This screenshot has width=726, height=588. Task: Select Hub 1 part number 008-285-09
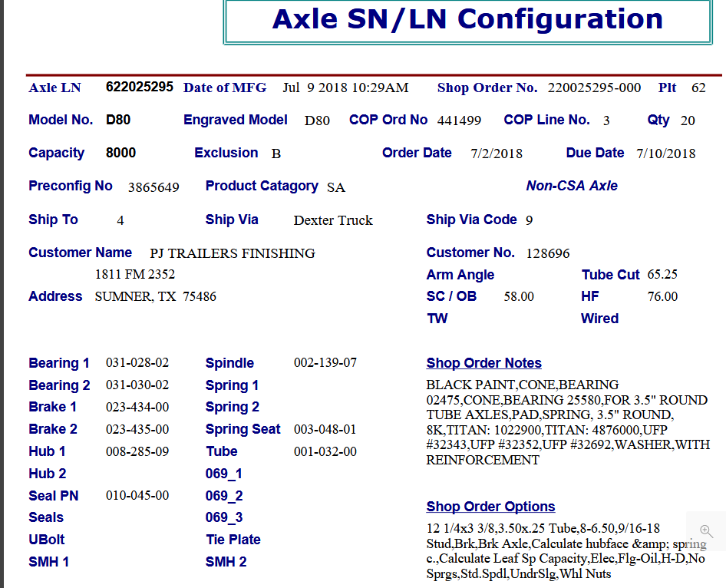[137, 451]
